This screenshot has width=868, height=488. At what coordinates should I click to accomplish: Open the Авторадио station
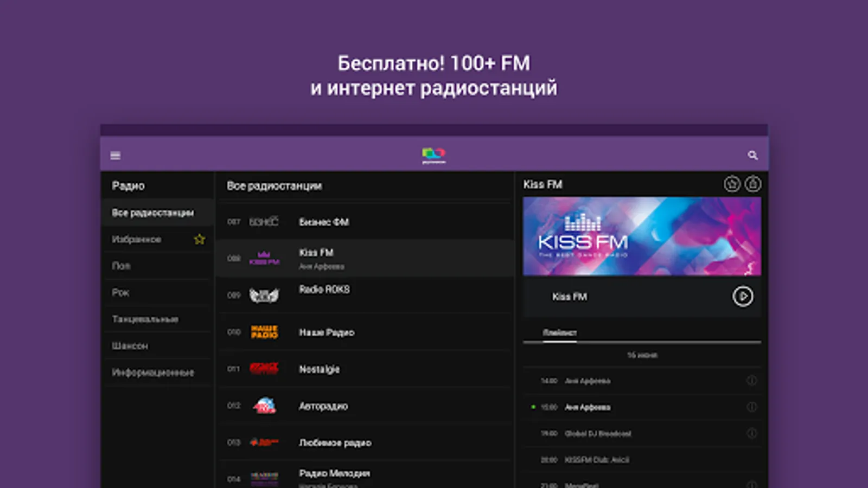(365, 406)
